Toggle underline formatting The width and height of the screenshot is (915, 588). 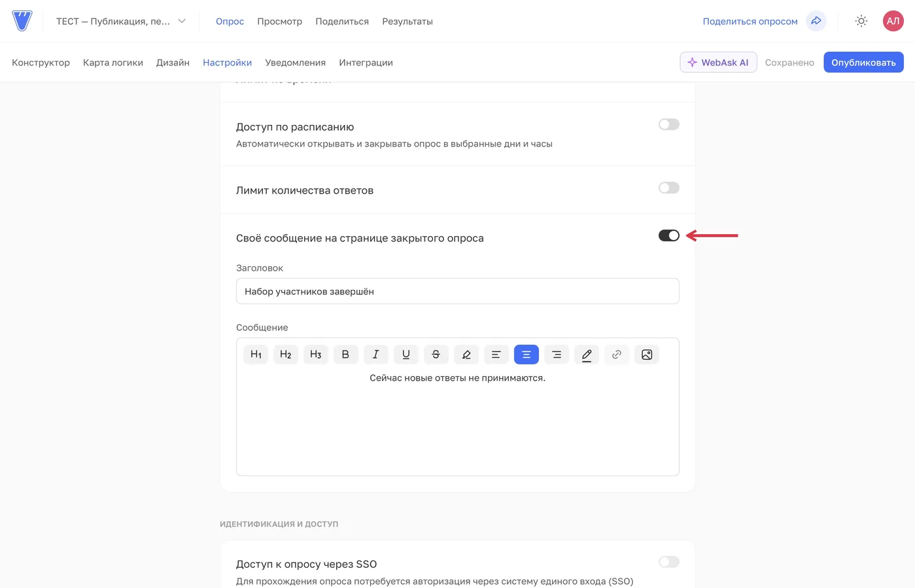[406, 355]
